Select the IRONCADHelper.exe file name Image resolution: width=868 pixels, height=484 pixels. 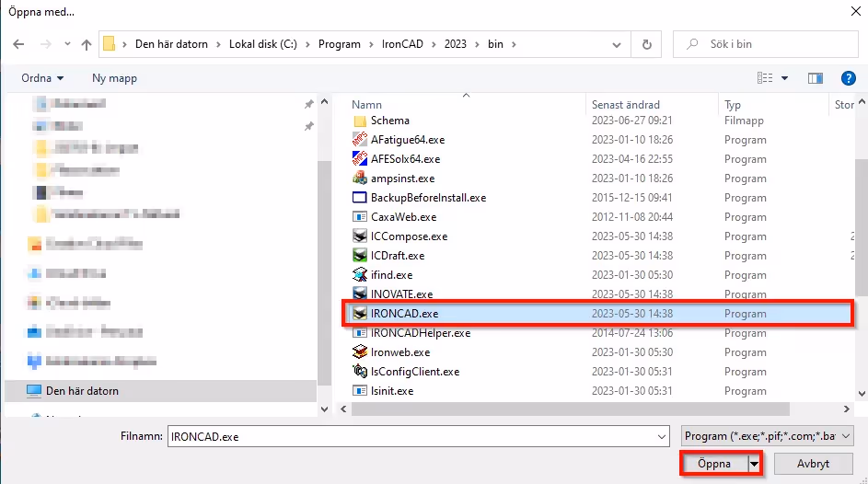(x=421, y=333)
